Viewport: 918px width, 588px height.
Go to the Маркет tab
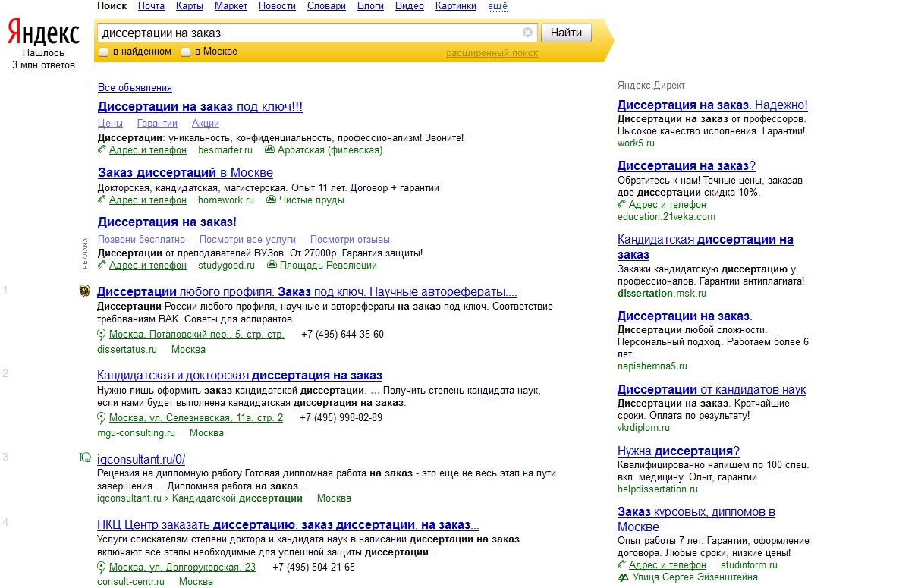coord(231,6)
